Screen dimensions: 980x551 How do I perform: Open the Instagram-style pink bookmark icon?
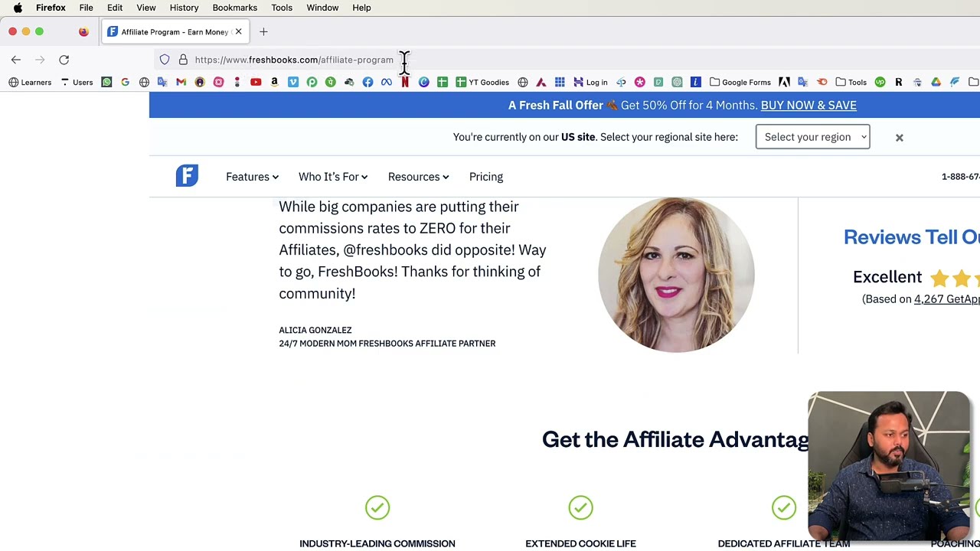coord(218,82)
